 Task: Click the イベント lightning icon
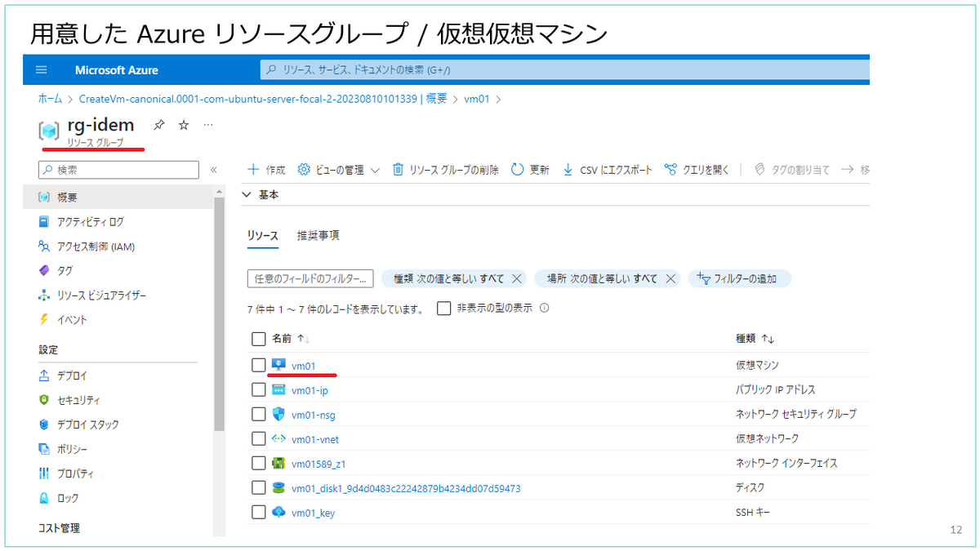click(44, 320)
